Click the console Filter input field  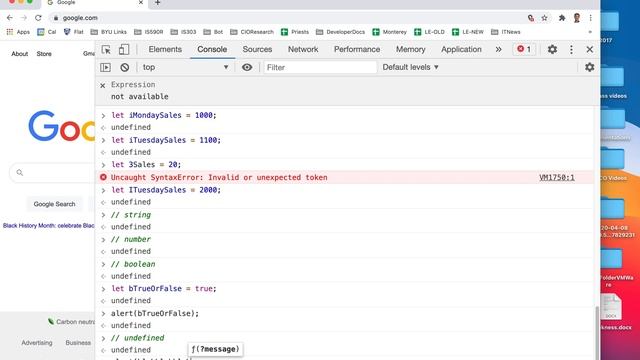(320, 67)
